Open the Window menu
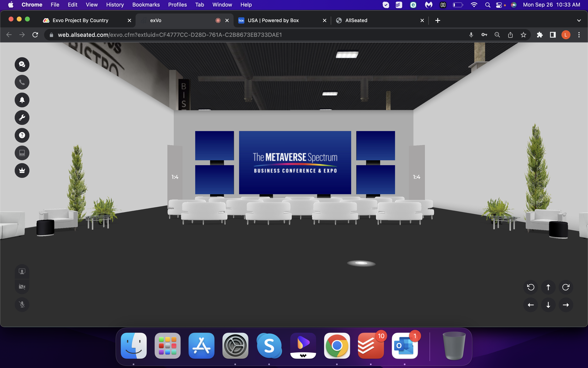This screenshot has width=588, height=368. (222, 5)
